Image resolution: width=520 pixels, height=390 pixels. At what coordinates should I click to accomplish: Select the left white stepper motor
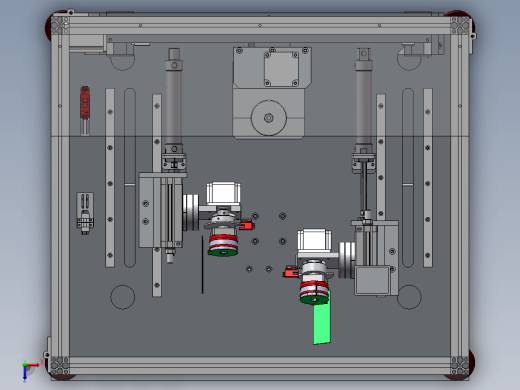[x=223, y=193]
